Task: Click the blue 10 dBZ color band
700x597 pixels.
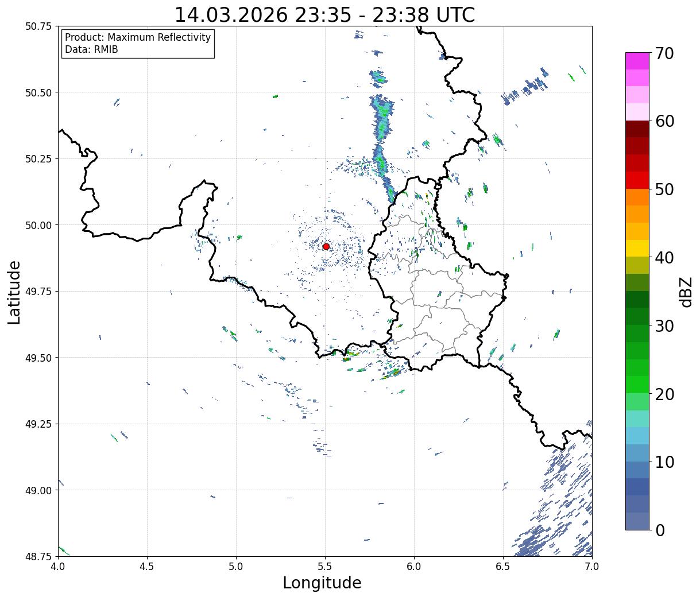Action: (637, 470)
